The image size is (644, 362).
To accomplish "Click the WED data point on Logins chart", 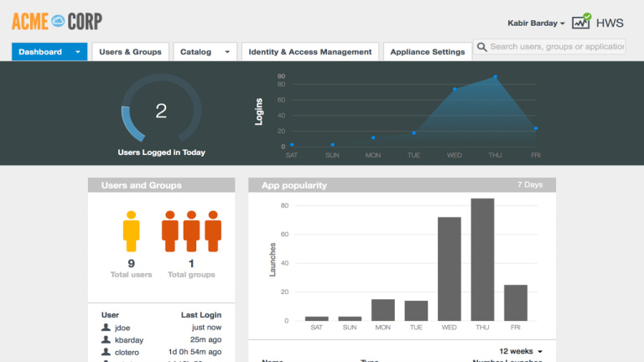I will point(454,89).
